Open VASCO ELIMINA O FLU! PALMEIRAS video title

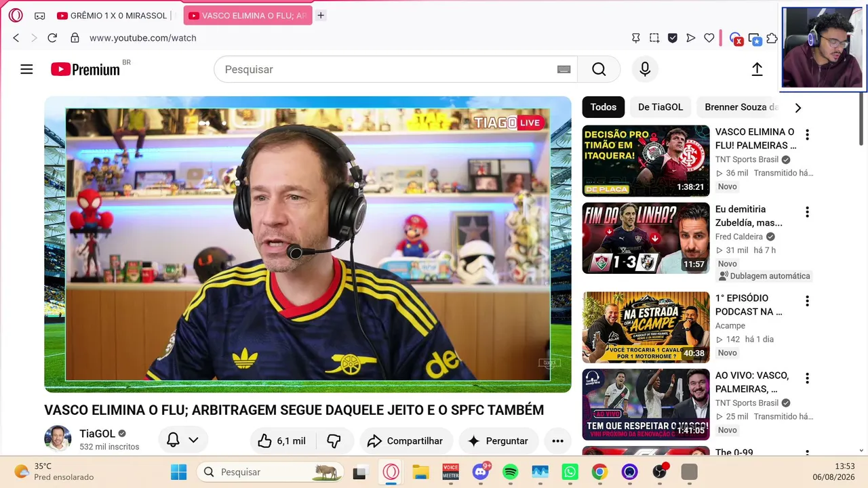pyautogui.click(x=756, y=138)
